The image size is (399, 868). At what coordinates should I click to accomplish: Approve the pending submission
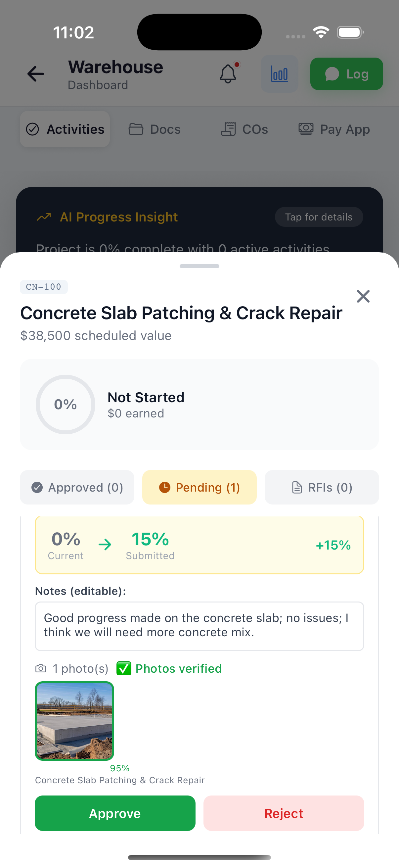tap(115, 813)
